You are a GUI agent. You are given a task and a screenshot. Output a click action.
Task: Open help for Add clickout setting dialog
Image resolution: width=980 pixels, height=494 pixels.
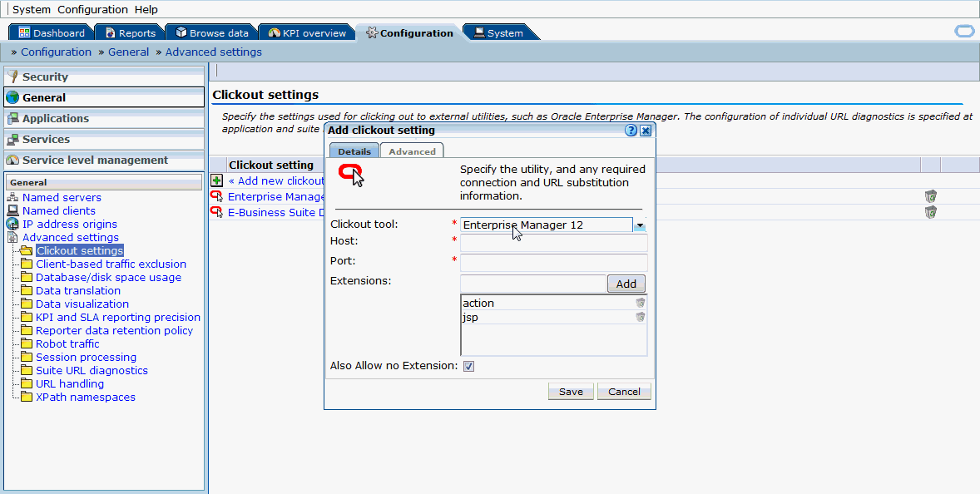coord(631,130)
